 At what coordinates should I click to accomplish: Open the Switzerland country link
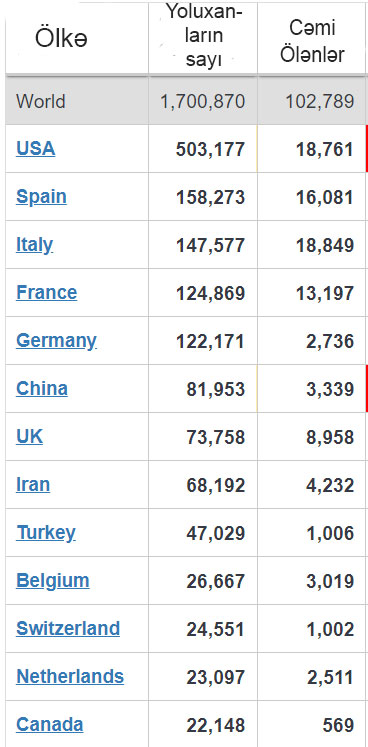(68, 628)
